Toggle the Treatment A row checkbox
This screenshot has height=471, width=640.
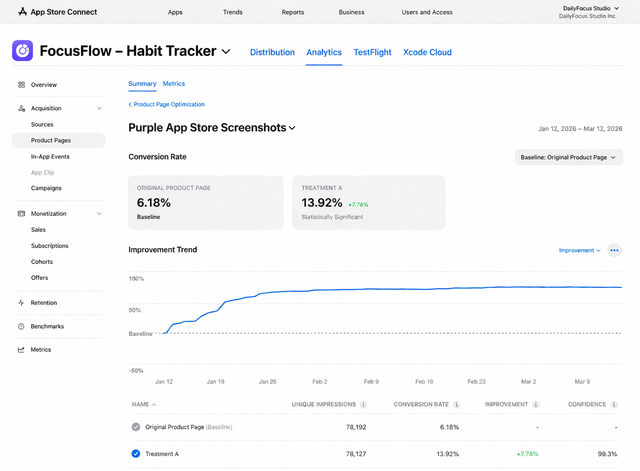coord(136,453)
